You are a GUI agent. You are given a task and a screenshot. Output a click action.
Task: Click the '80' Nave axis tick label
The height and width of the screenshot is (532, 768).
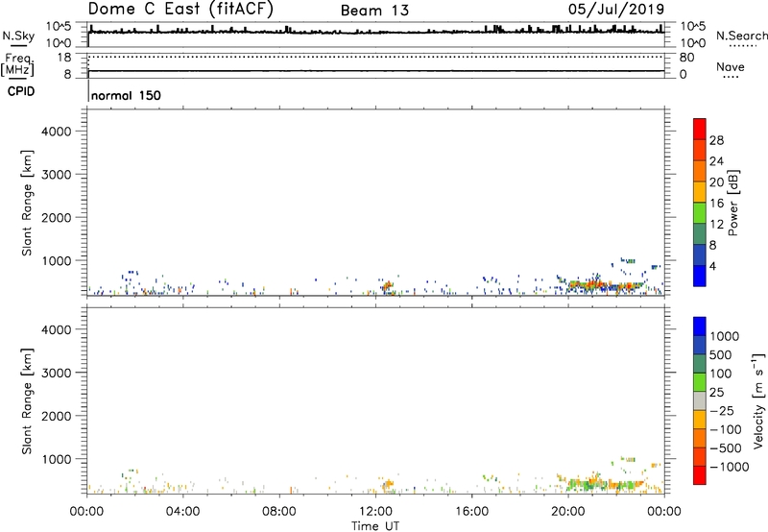click(686, 58)
